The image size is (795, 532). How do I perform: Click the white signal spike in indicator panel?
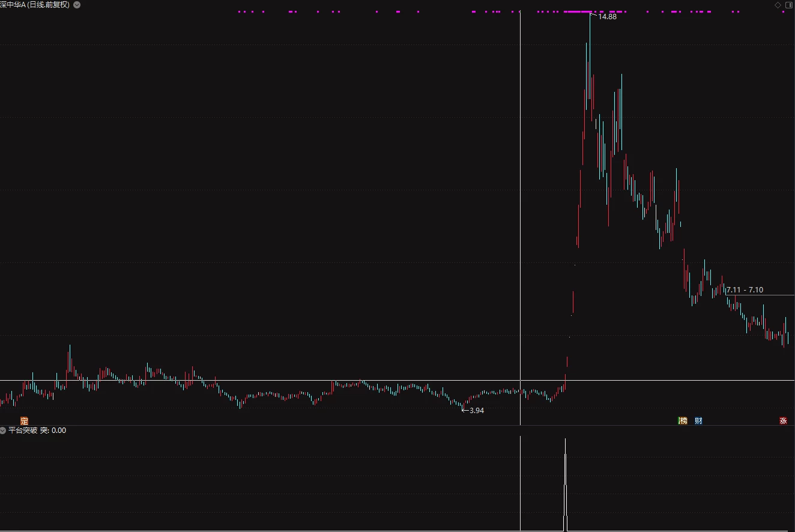click(565, 485)
